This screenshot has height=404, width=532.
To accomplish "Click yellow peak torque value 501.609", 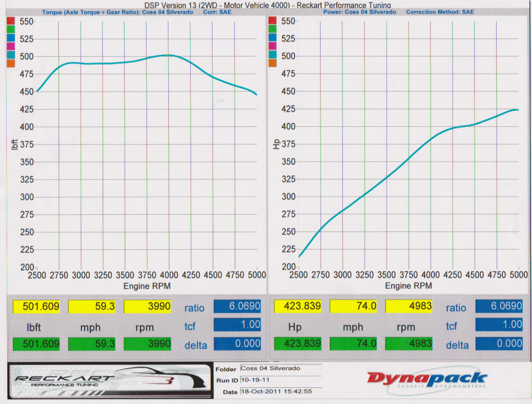I will pos(36,307).
